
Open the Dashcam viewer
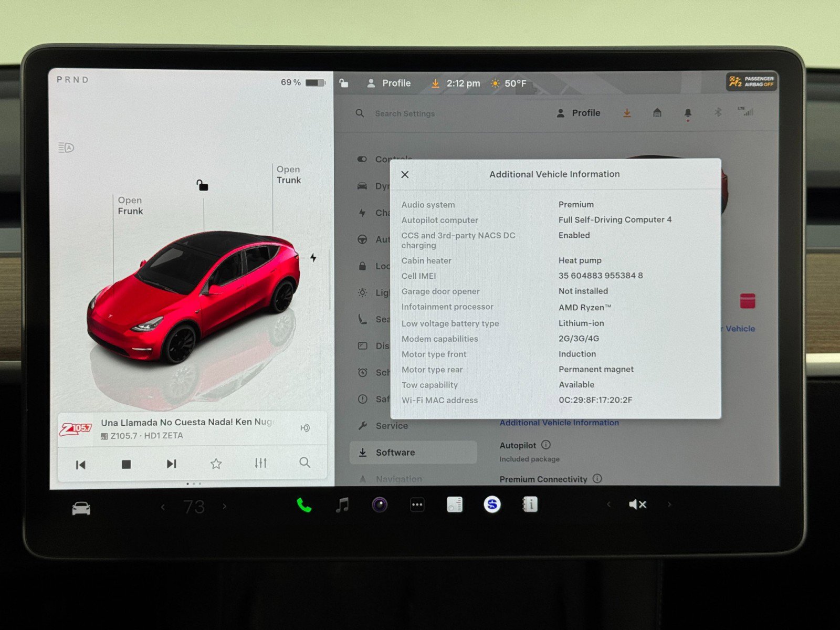click(379, 505)
